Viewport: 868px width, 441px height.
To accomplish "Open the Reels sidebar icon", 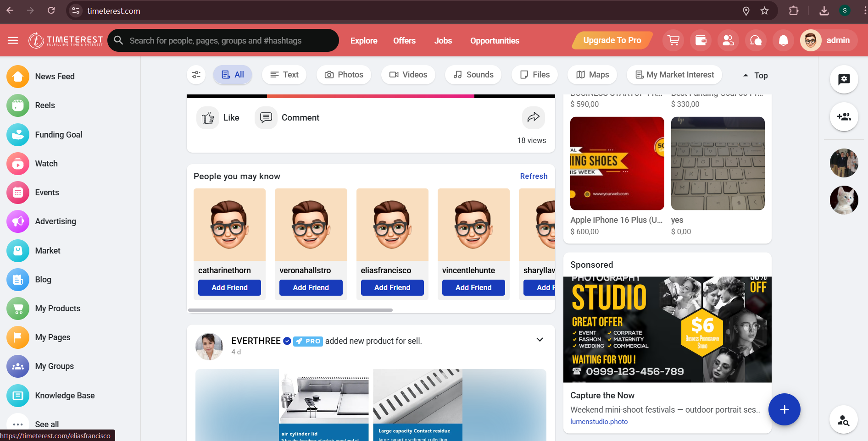I will click(18, 105).
